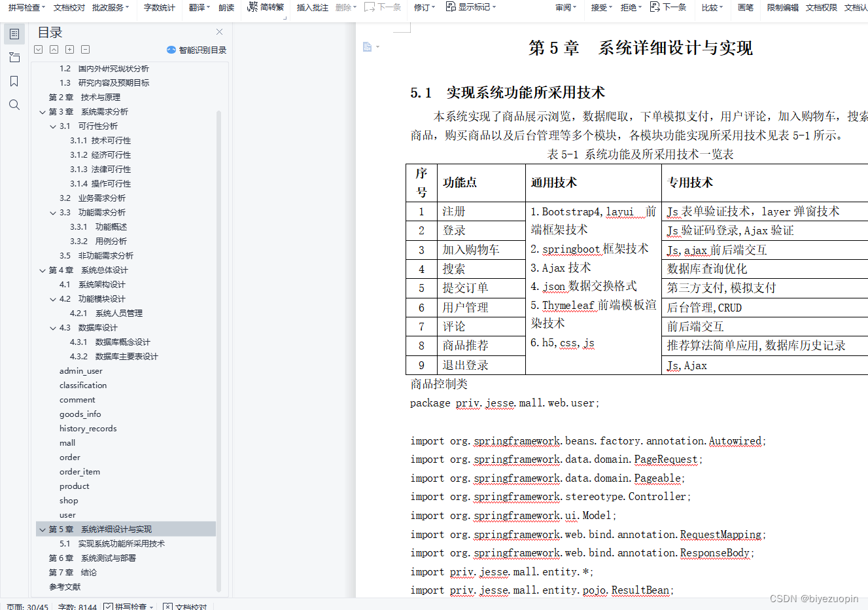Click the next revision 下一条 icon
Viewport: 868px width, 610px height.
click(x=655, y=7)
